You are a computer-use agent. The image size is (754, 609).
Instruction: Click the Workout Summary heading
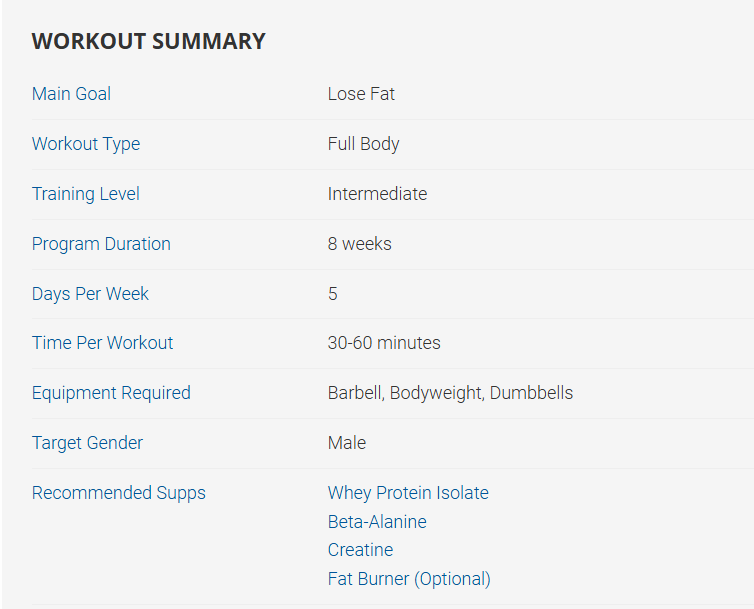pyautogui.click(x=148, y=41)
